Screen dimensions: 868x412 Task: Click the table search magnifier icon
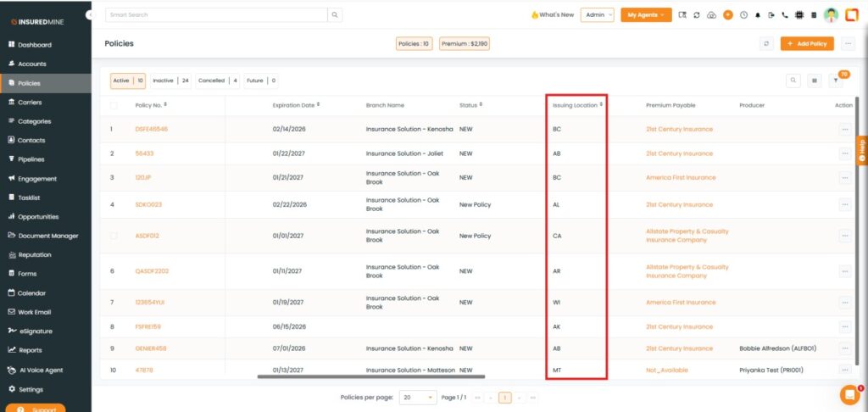793,81
